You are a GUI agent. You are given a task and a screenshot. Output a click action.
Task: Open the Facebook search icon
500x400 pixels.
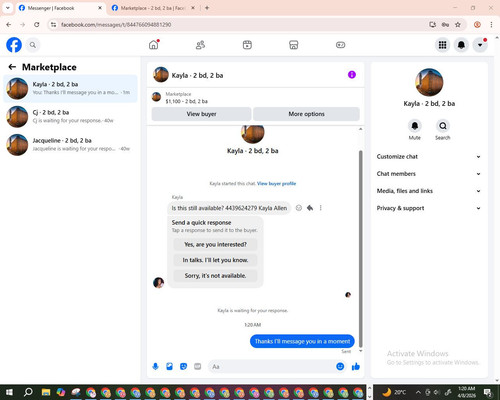[33, 45]
